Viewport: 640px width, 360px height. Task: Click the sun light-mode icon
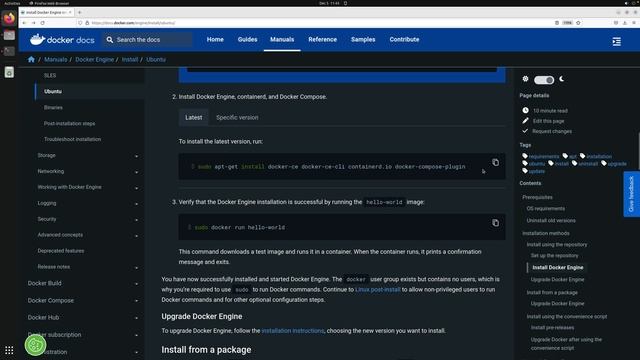coord(525,79)
